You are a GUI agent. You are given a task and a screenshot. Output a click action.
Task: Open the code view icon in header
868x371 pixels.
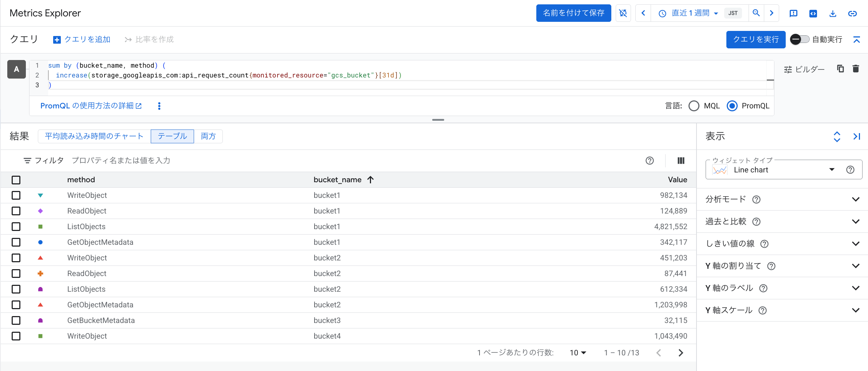point(813,13)
